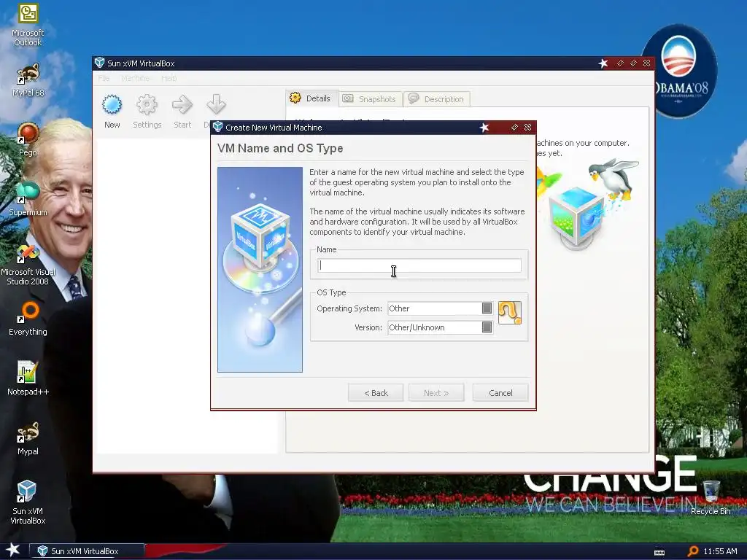747x560 pixels.
Task: Switch to the Details tab
Action: [x=311, y=98]
